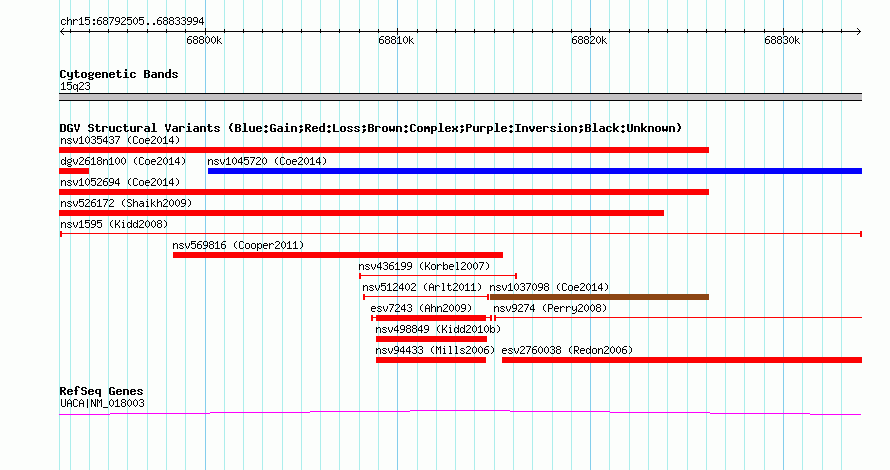Open variant label nsv1035437 (Coe2014)
This screenshot has width=890, height=470.
[x=120, y=140]
